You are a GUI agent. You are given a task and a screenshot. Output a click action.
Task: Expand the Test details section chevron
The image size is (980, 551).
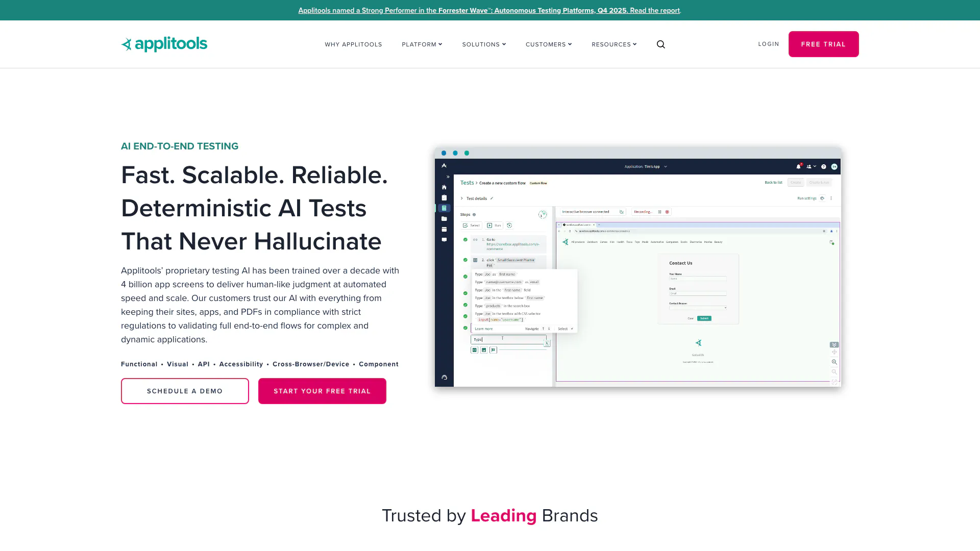point(461,198)
